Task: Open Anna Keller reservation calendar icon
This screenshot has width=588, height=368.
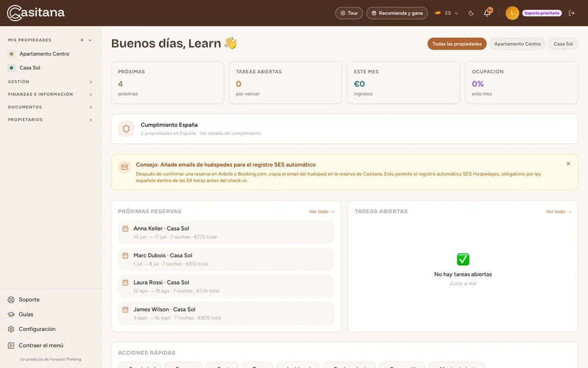Action: (x=125, y=228)
